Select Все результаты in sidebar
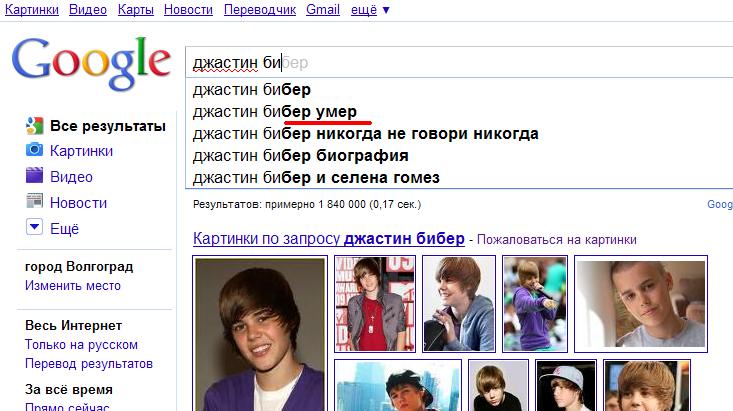The height and width of the screenshot is (411, 733). 108,126
